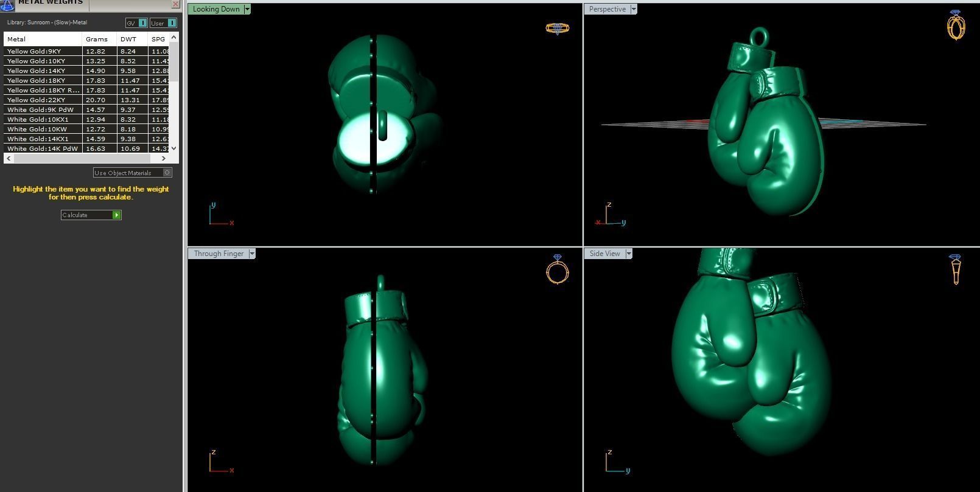Click the ZY axis indicator in Side View

618,462
